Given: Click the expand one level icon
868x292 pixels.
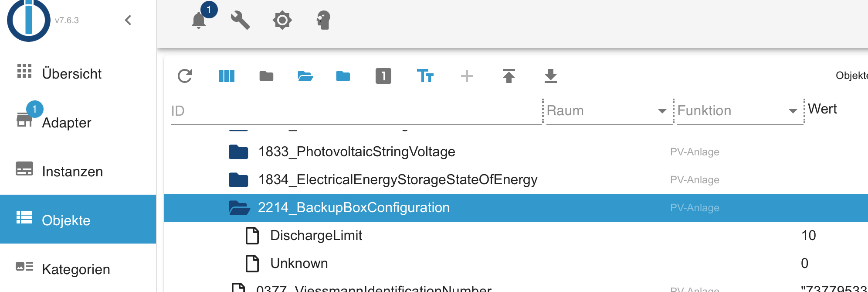Looking at the screenshot, I should point(383,76).
